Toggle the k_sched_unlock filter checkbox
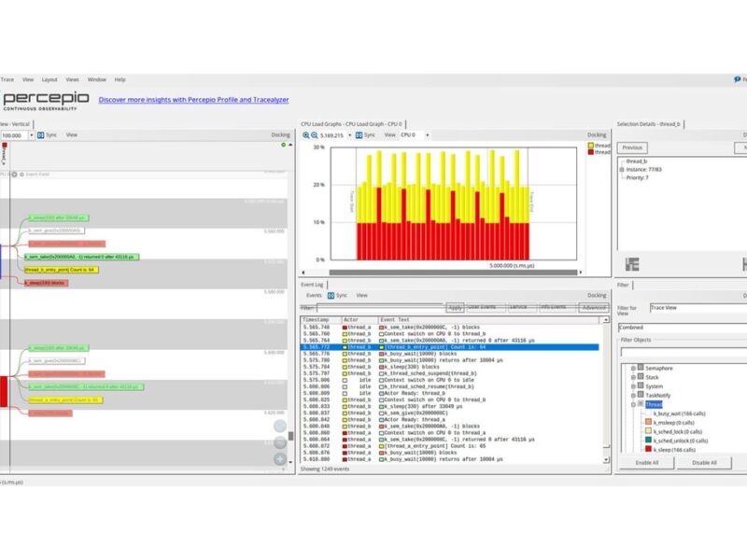This screenshot has width=747, height=560. tap(646, 441)
